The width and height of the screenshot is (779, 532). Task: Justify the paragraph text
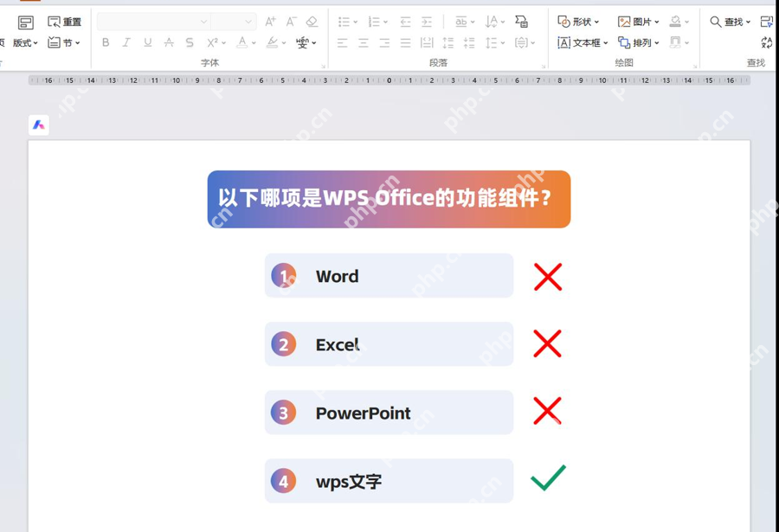(405, 42)
